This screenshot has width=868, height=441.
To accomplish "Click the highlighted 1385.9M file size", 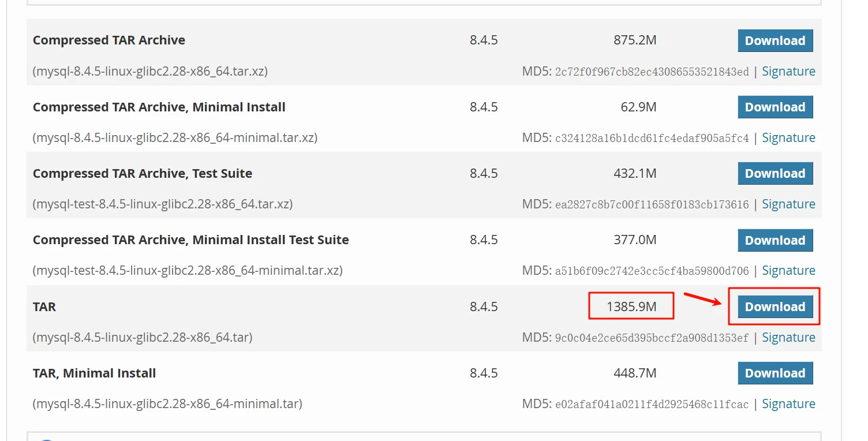I will click(631, 307).
